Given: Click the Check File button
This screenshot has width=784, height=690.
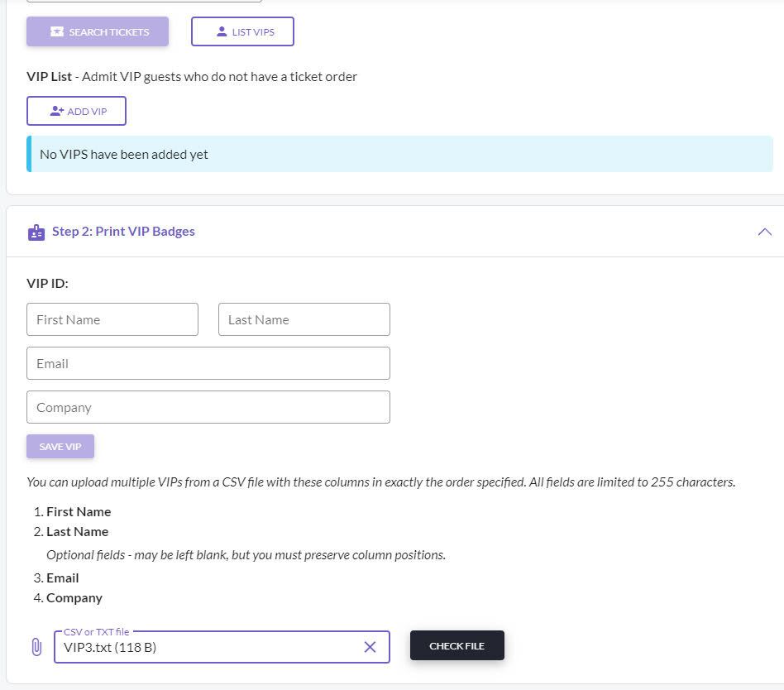Looking at the screenshot, I should pyautogui.click(x=457, y=645).
